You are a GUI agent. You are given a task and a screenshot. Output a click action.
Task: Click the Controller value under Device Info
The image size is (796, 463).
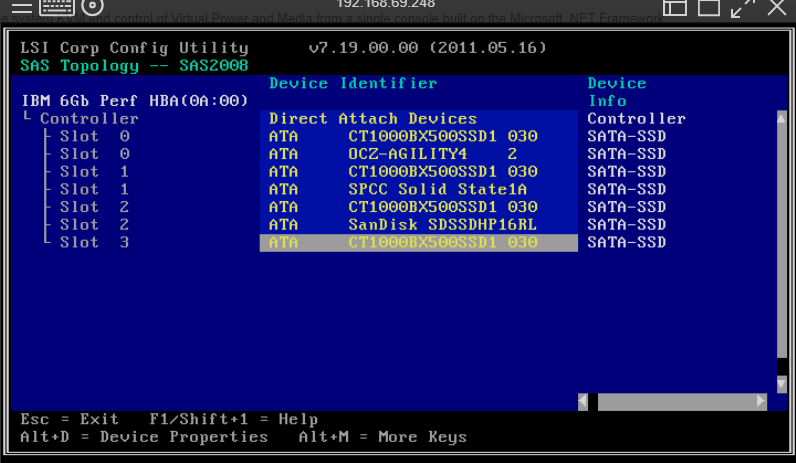click(x=637, y=118)
